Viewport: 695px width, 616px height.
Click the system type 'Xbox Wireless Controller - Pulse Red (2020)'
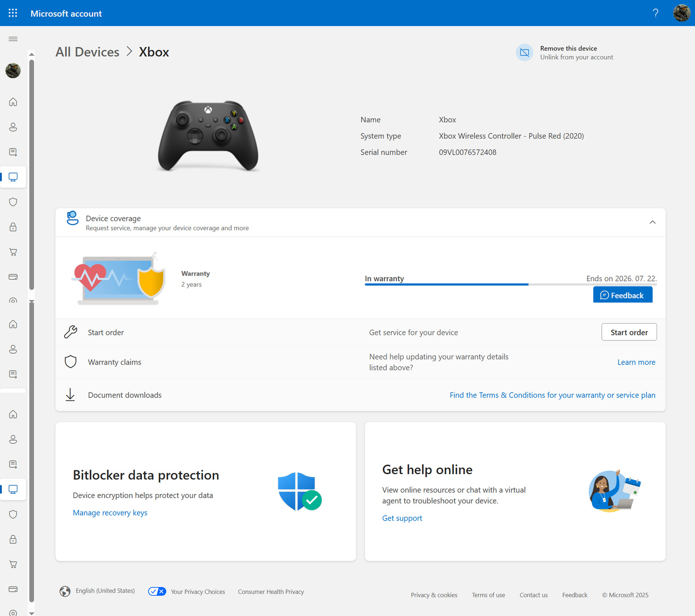511,136
